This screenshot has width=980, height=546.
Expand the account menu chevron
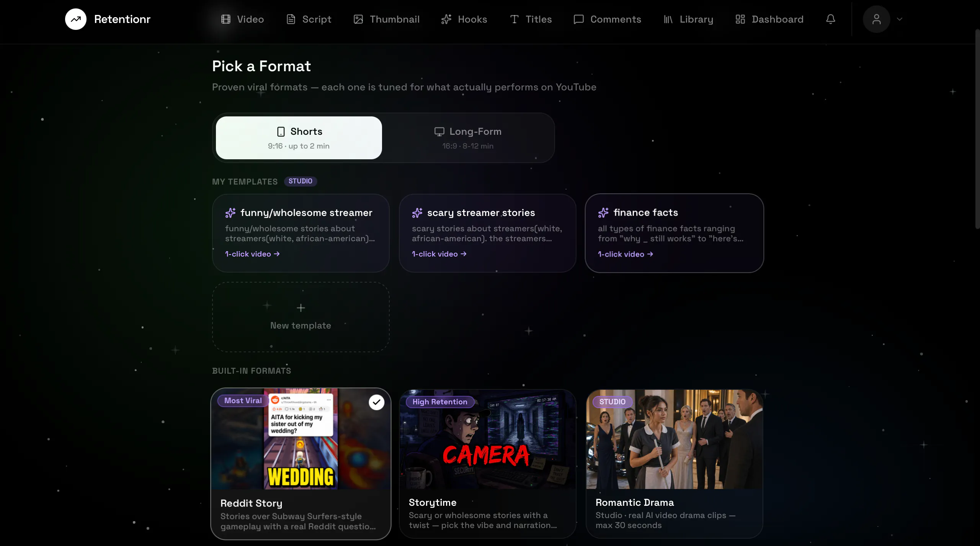click(900, 19)
